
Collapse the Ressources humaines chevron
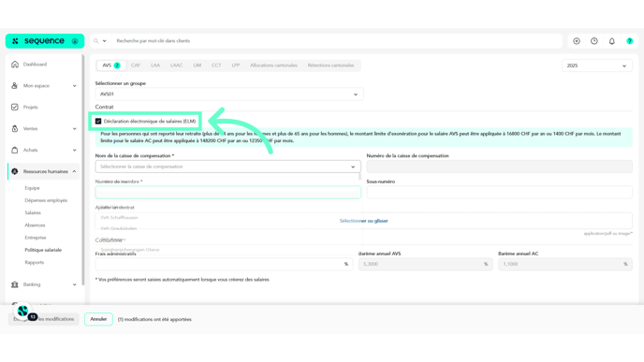point(74,171)
